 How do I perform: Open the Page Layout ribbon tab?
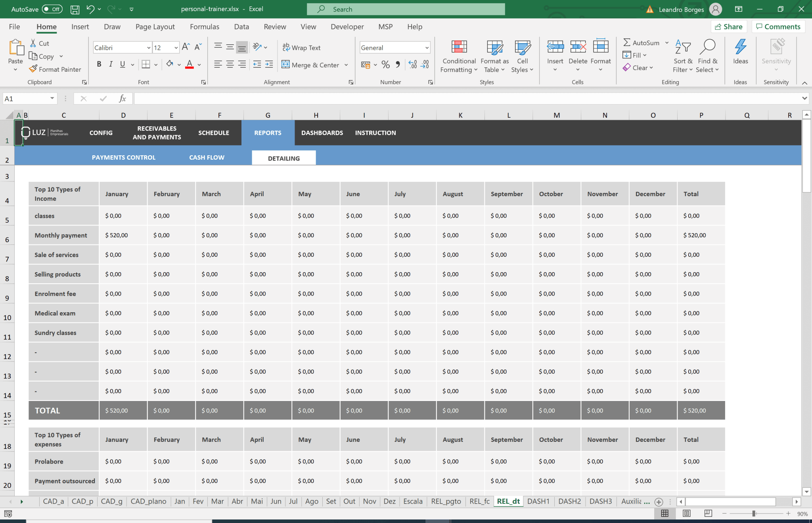tap(155, 27)
